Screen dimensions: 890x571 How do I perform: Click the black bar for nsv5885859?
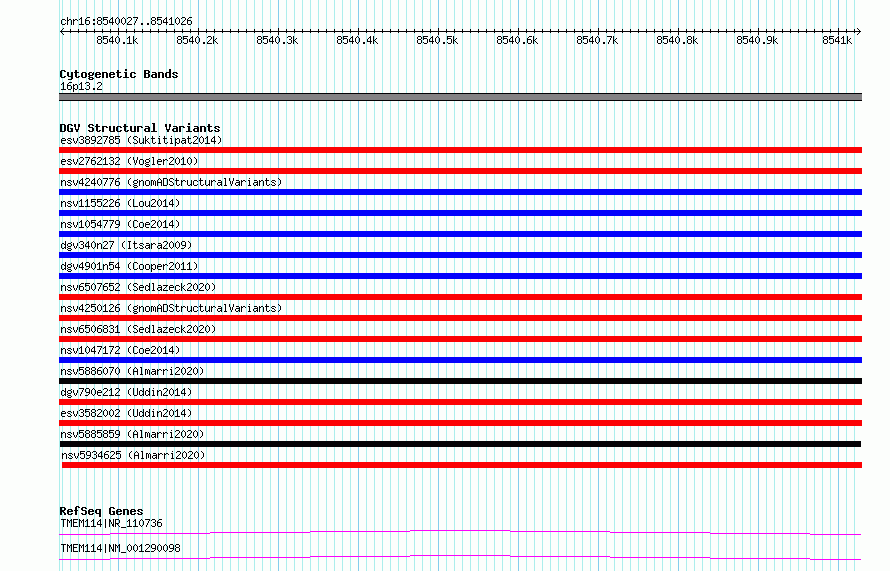(x=460, y=444)
